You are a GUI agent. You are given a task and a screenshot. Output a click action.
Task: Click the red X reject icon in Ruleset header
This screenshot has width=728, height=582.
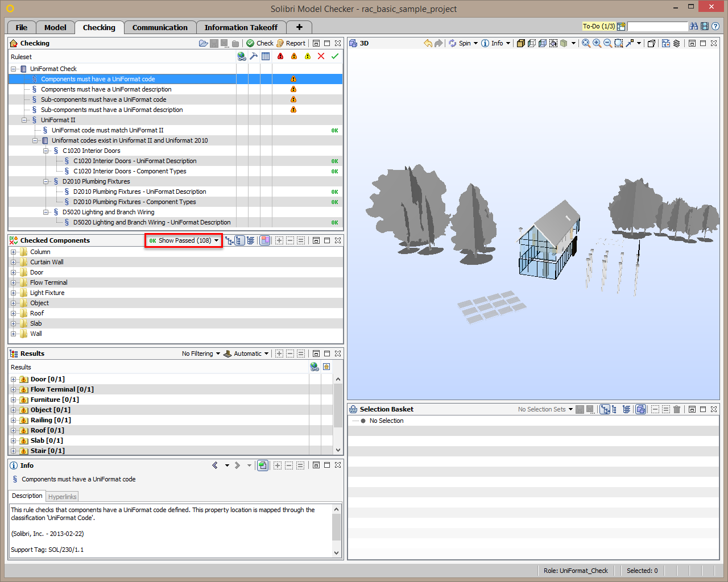point(321,56)
